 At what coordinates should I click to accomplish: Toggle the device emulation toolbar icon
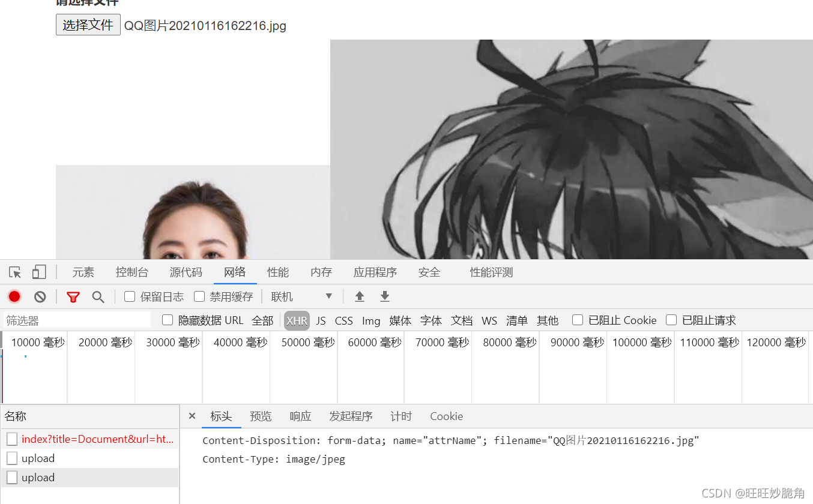(39, 272)
